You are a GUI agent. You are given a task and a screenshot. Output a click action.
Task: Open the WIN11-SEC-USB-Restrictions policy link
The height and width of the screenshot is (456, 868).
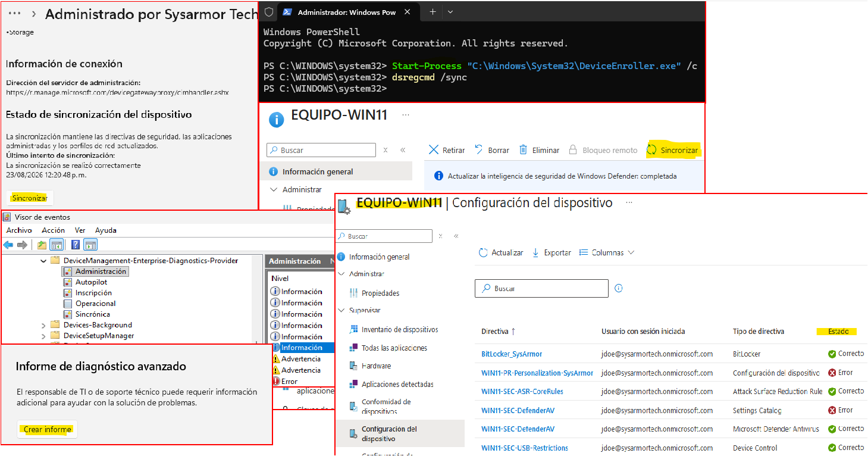525,448
